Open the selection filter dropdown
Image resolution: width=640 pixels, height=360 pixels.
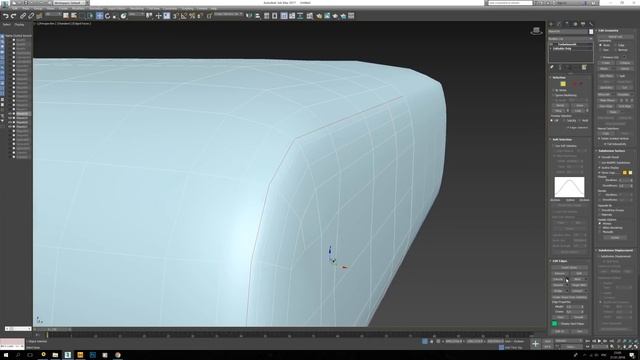pyautogui.click(x=53, y=15)
